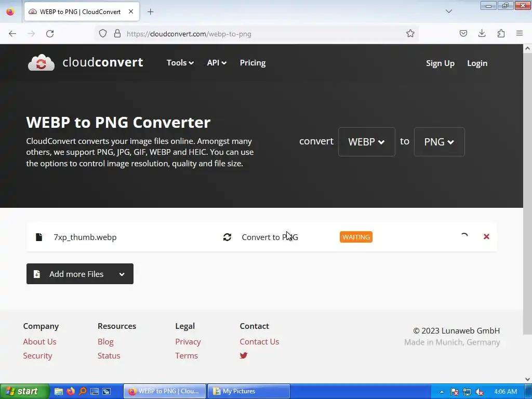The height and width of the screenshot is (399, 532).
Task: Click the cloudconvert wordmark
Action: (103, 62)
